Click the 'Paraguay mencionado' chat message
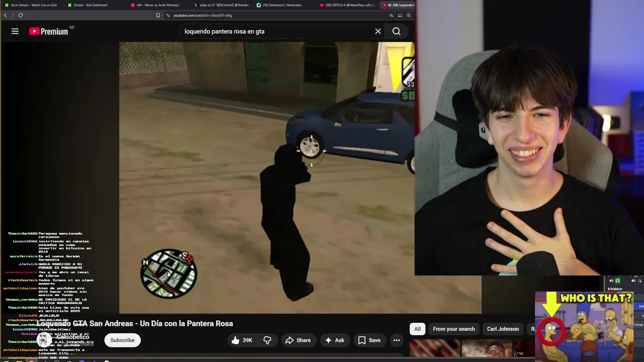644x362 pixels. click(60, 235)
